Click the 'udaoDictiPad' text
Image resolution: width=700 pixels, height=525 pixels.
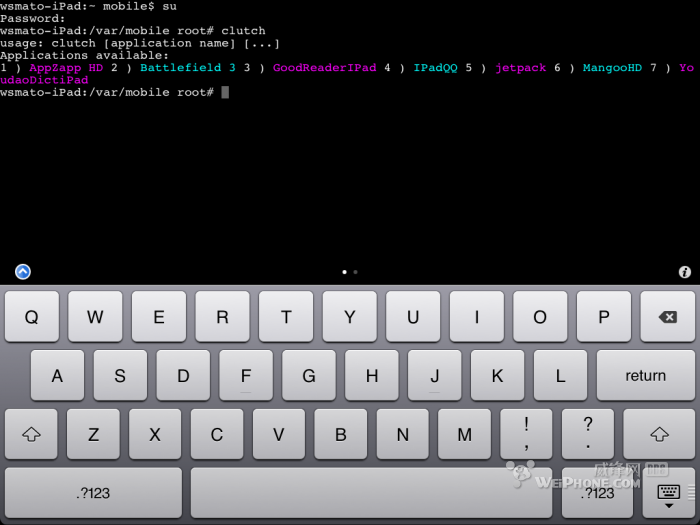coord(44,80)
